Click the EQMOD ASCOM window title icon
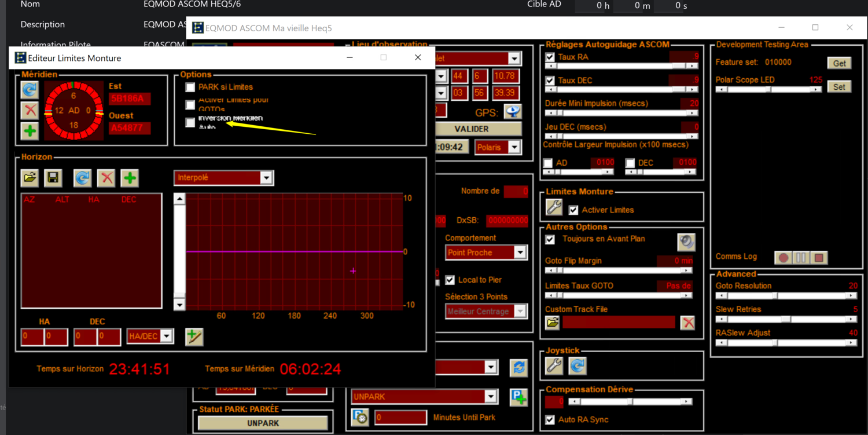Image resolution: width=868 pixels, height=435 pixels. 198,28
